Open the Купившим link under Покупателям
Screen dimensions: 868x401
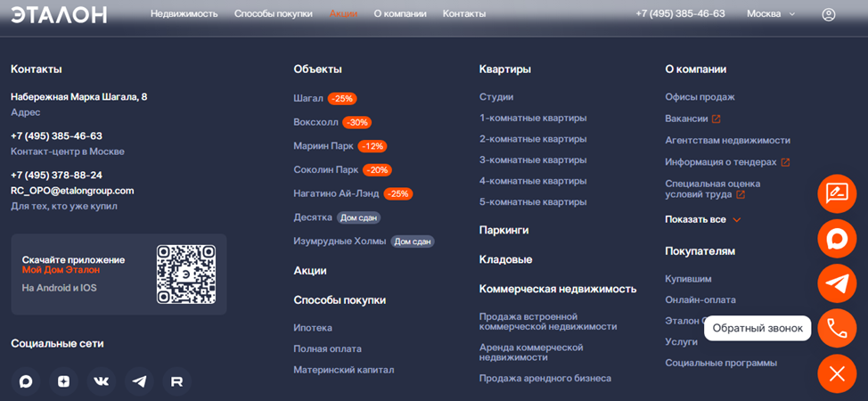pos(689,279)
